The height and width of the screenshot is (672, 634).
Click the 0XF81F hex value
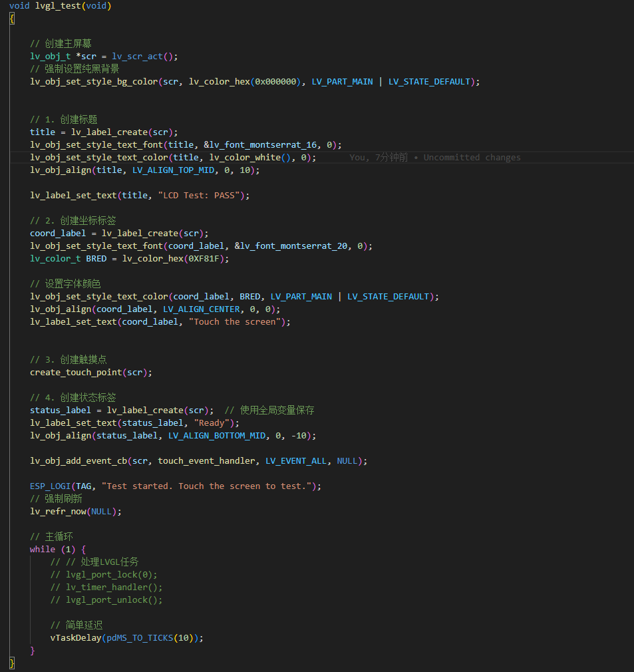pos(204,259)
